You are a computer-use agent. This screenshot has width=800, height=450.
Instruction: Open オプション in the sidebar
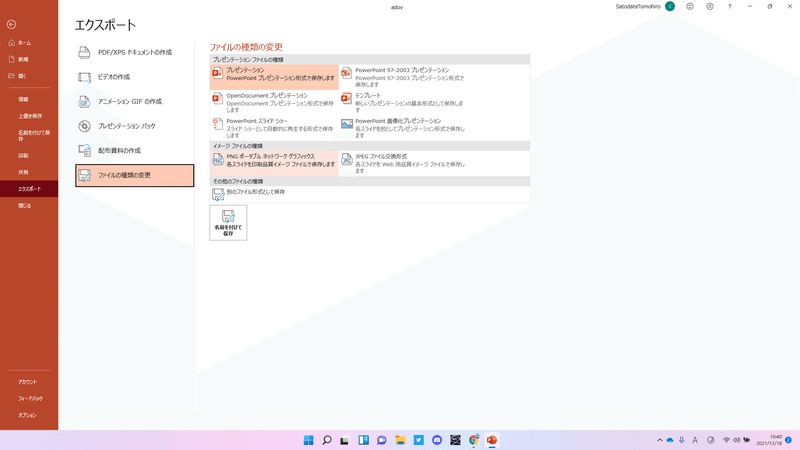[29, 415]
